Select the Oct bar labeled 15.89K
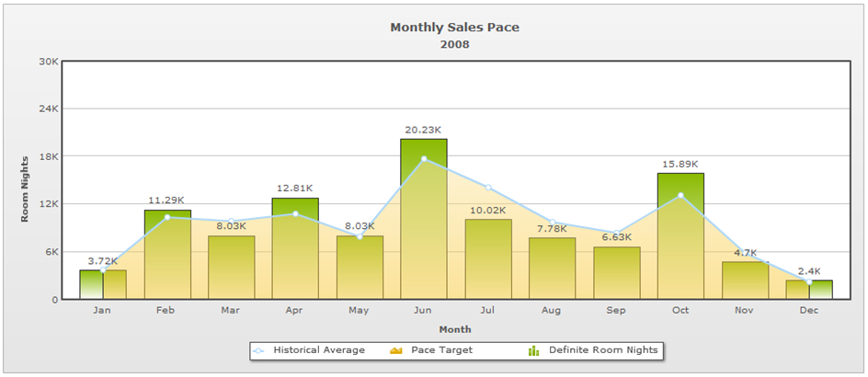Viewport: 868px width, 377px height. click(681, 236)
